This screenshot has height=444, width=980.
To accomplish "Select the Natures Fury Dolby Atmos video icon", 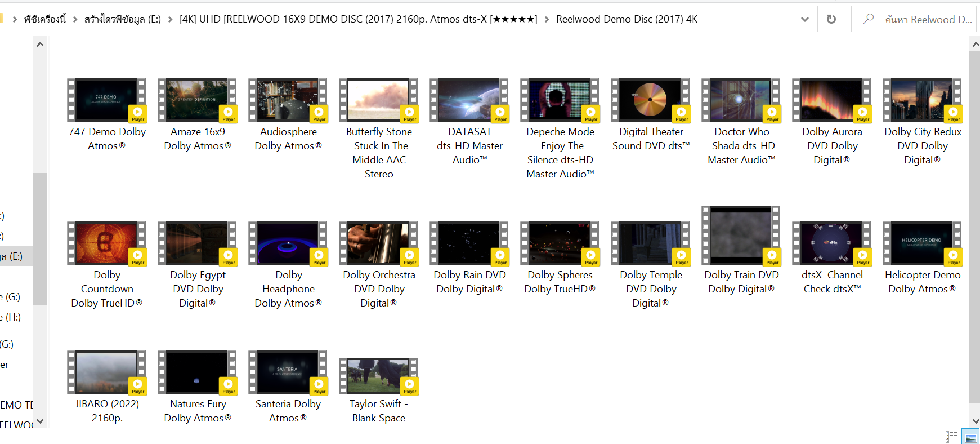I will click(198, 372).
